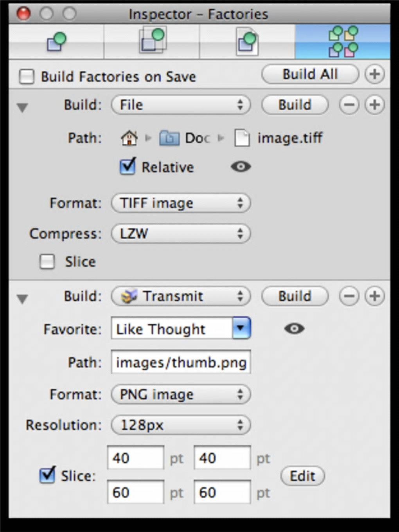Open the LZW compression dropdown
Image resolution: width=399 pixels, height=532 pixels.
click(181, 234)
